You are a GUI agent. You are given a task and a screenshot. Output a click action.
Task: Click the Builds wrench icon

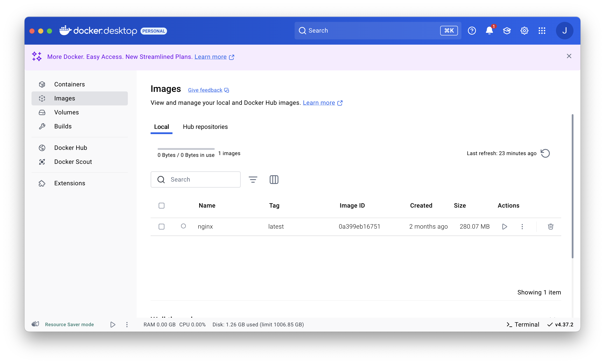pyautogui.click(x=42, y=126)
